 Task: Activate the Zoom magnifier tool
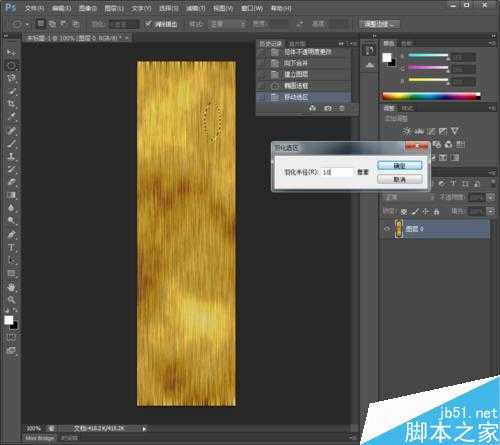(11, 300)
